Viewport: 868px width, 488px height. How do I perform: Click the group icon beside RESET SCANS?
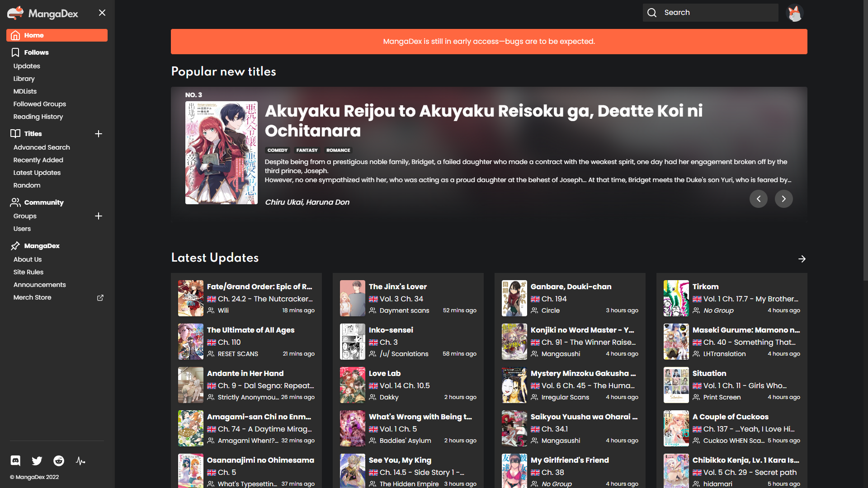coord(211,354)
